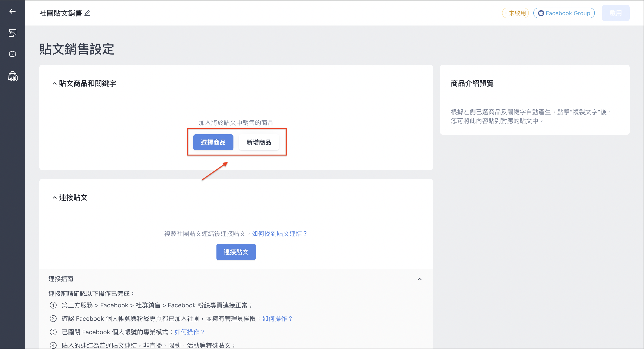The width and height of the screenshot is (644, 349).
Task: Click the 選擇商品 button
Action: (213, 142)
